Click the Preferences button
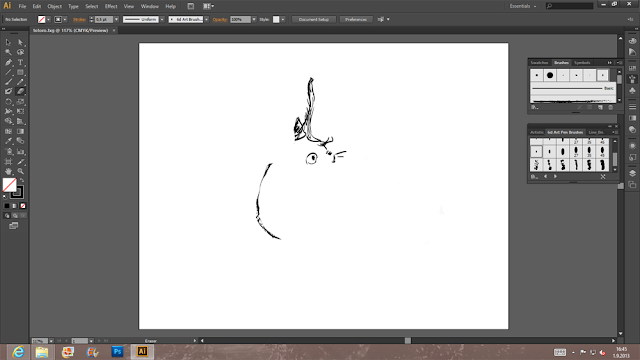This screenshot has height=360, width=640. click(x=356, y=20)
